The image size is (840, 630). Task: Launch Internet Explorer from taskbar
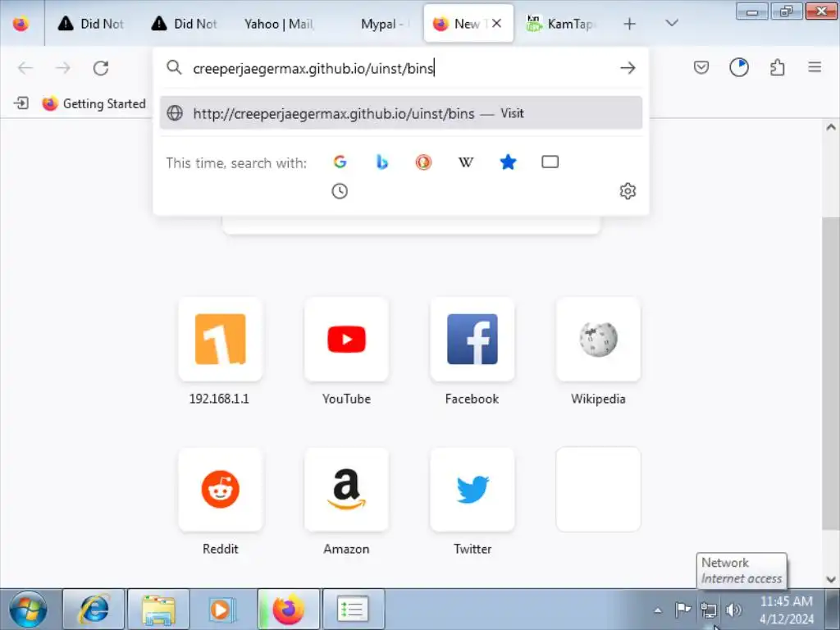click(x=94, y=609)
